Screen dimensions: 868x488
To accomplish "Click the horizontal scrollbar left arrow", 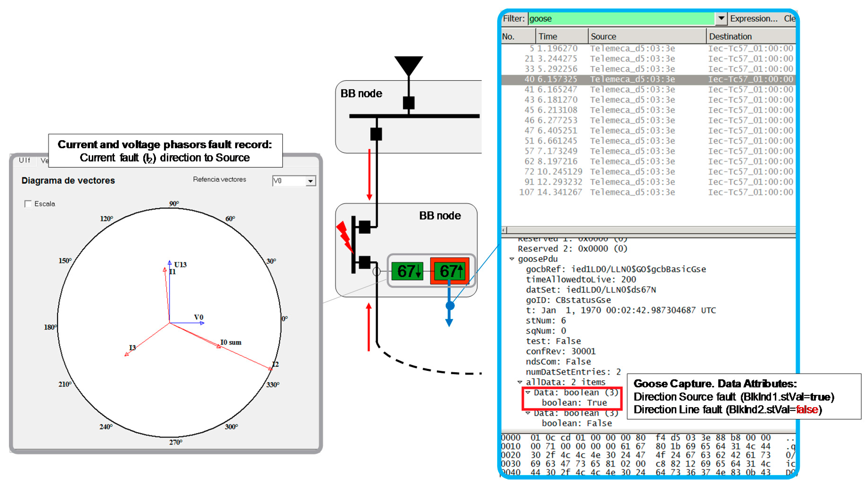I will click(504, 230).
